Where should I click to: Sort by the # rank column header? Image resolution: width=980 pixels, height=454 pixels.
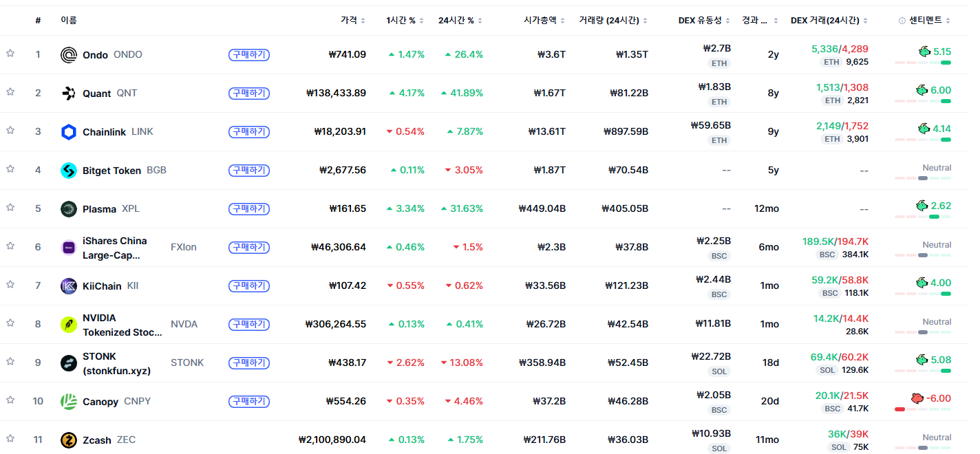[38, 21]
